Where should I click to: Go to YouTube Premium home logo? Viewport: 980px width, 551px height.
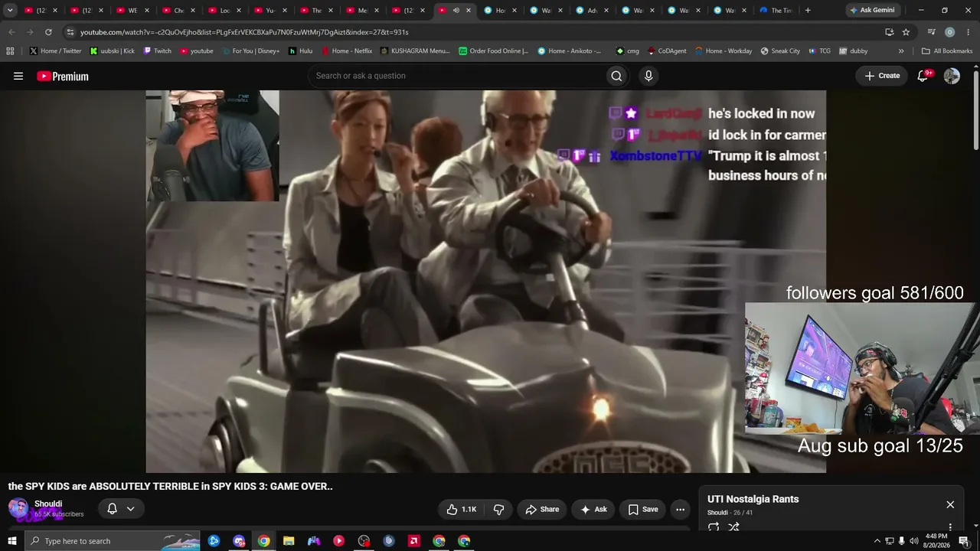(x=63, y=76)
